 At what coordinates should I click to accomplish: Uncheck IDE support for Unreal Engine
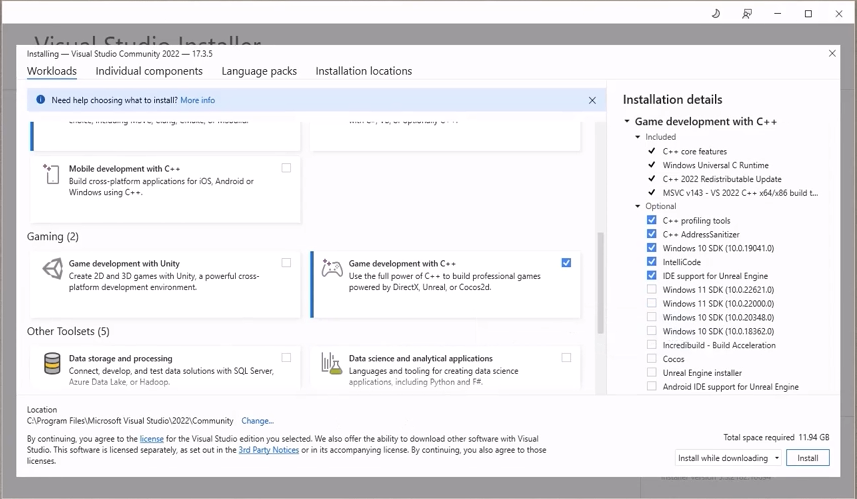click(651, 275)
